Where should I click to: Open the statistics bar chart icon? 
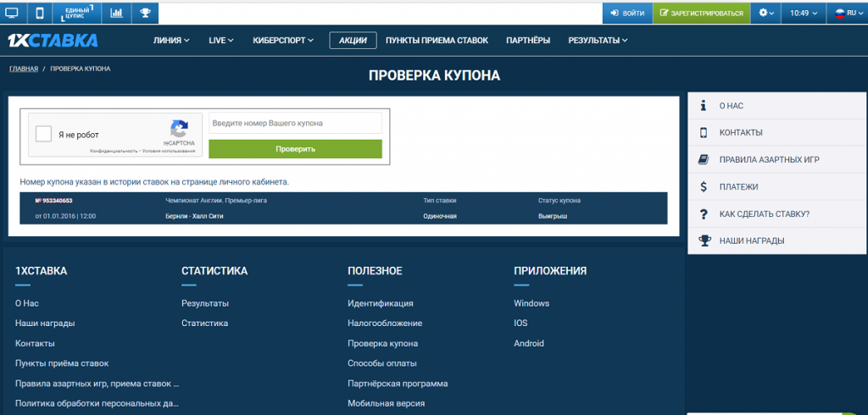tap(116, 13)
